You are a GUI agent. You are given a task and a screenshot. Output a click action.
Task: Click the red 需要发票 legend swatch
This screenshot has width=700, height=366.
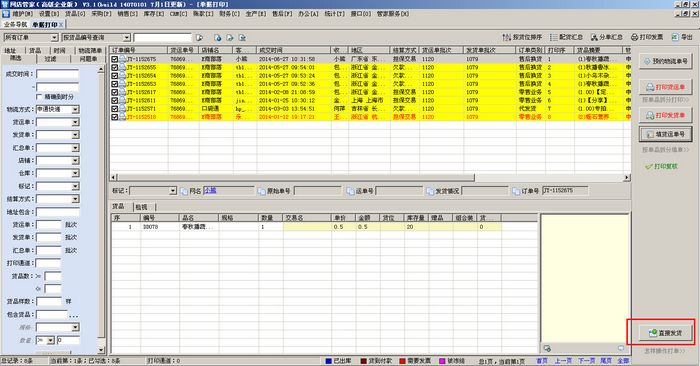pos(402,361)
